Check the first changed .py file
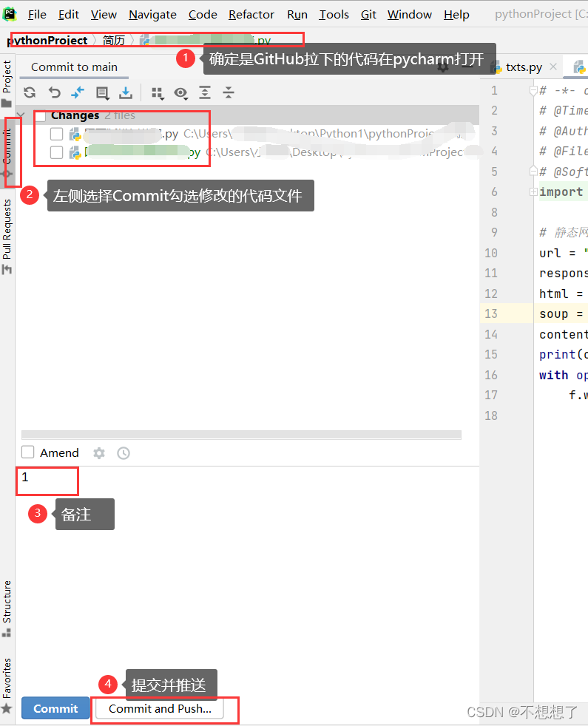588x726 pixels. pyautogui.click(x=56, y=135)
